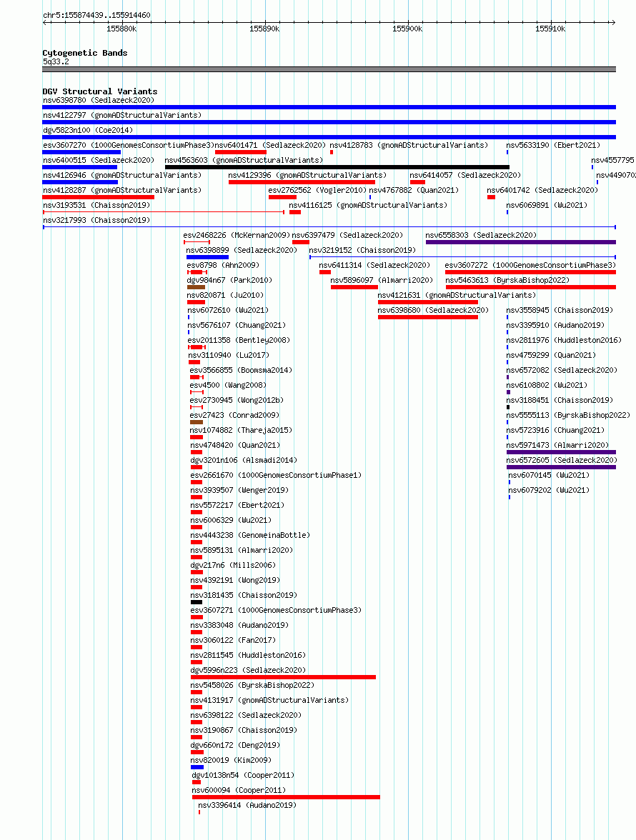Open nsv4767882 (Quan2021) label
This screenshot has width=636, height=840.
(x=414, y=190)
